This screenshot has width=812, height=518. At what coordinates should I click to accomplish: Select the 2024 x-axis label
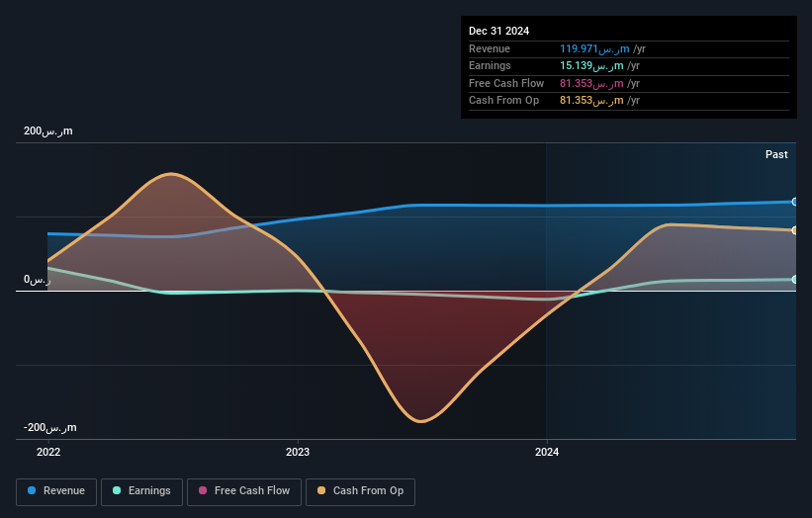(547, 452)
